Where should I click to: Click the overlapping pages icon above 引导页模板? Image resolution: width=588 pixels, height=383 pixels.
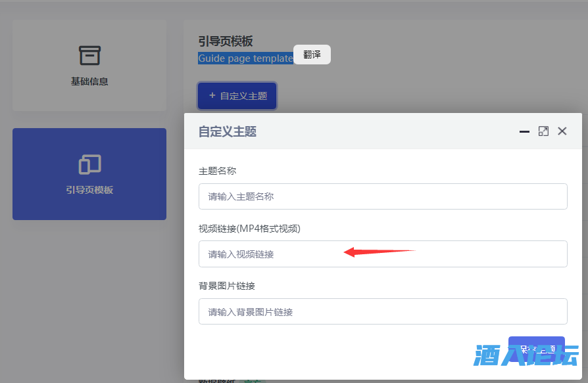point(89,164)
